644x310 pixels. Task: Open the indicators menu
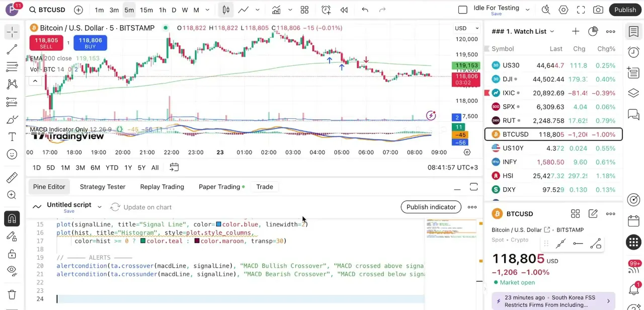(276, 10)
